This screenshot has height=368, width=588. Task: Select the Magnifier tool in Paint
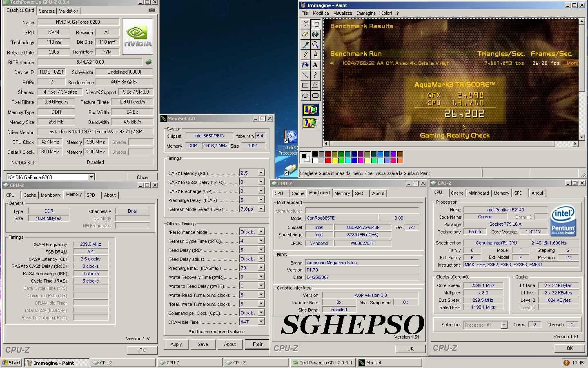315,45
